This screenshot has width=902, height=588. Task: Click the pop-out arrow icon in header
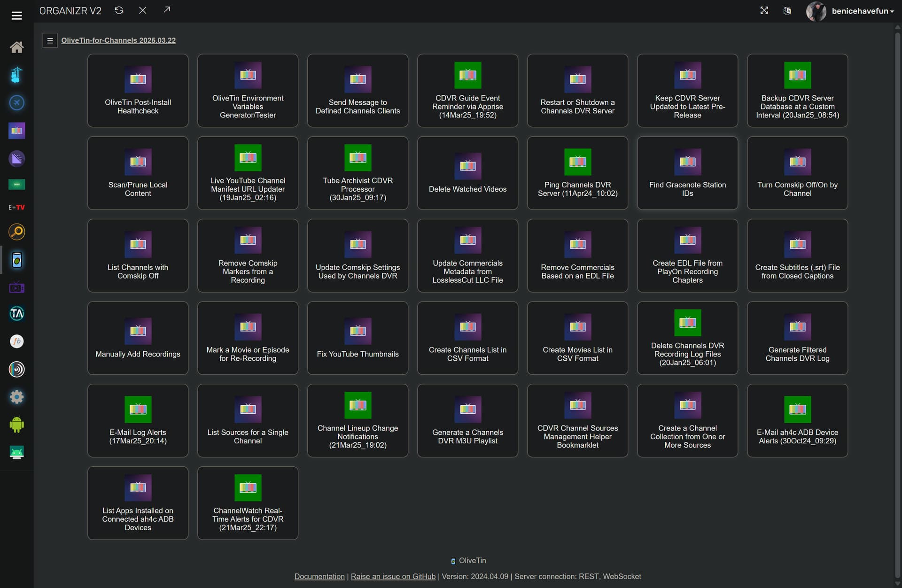[167, 10]
